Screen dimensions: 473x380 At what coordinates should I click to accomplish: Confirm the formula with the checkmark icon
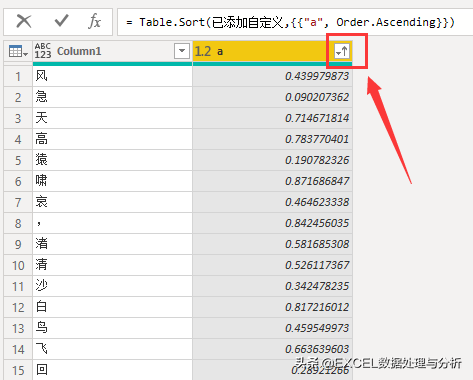coord(61,21)
